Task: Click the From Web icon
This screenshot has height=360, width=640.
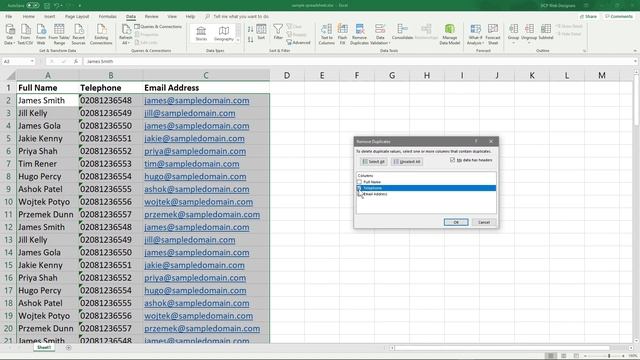Action: tap(41, 34)
